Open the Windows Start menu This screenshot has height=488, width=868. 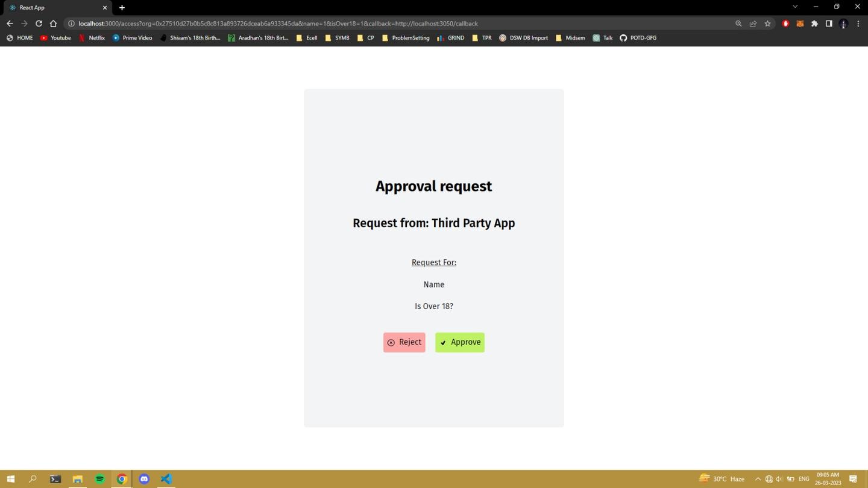[11, 479]
